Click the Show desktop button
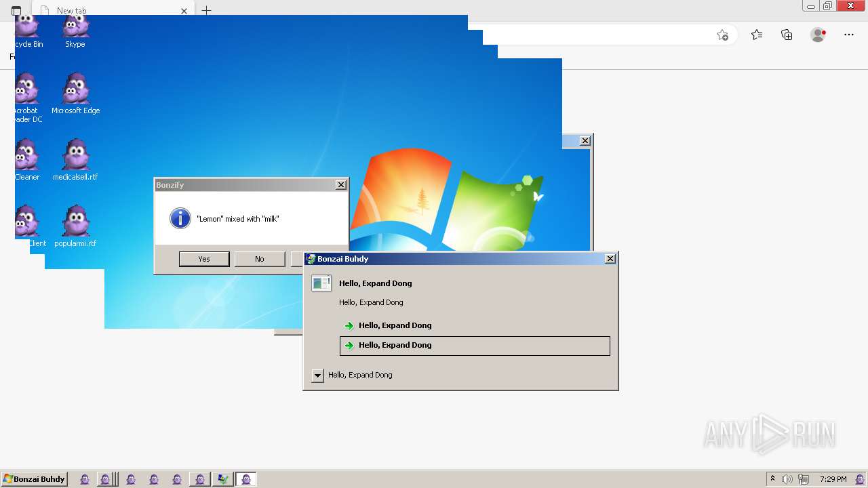868x488 pixels. coord(861,479)
